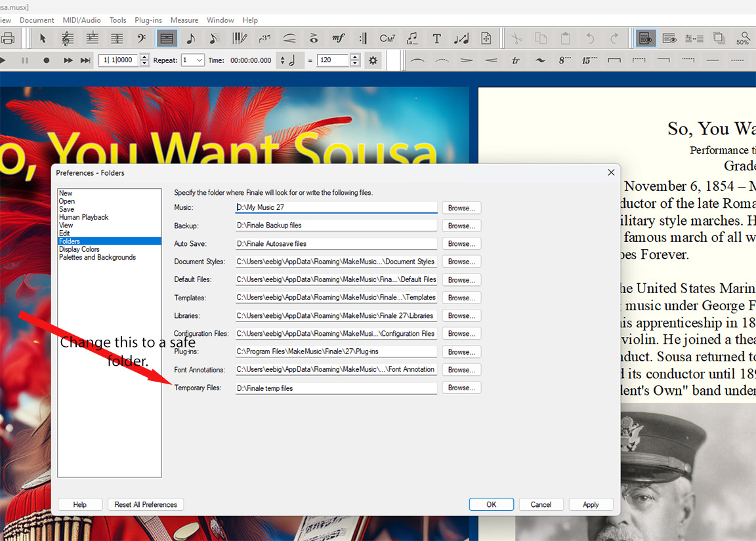Open the Plug-ins menu
Viewport: 756px width, 541px height.
point(148,20)
